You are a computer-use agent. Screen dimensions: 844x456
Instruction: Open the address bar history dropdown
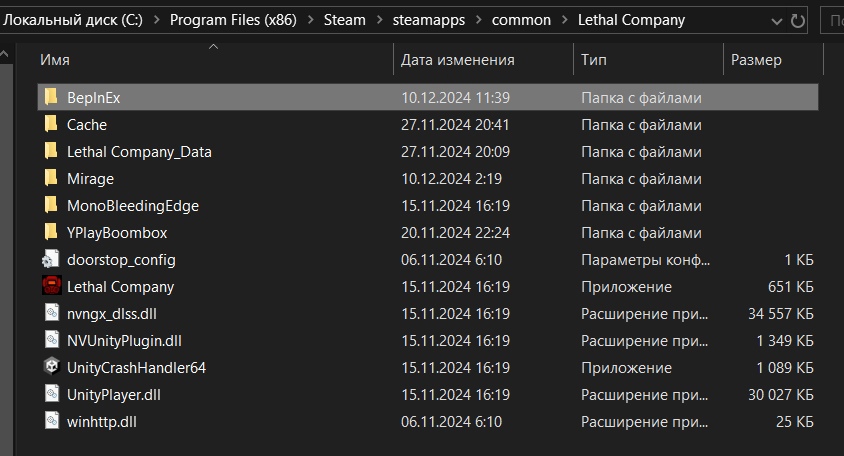point(777,20)
